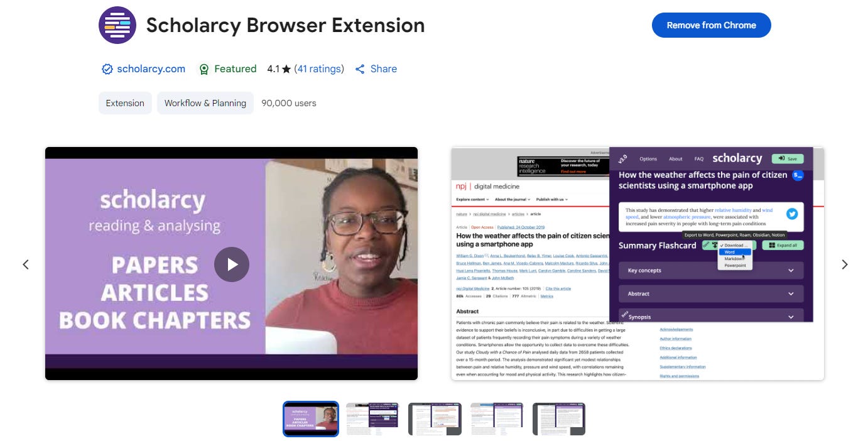This screenshot has width=868, height=441.
Task: Open the 41 ratings link
Action: coord(319,69)
